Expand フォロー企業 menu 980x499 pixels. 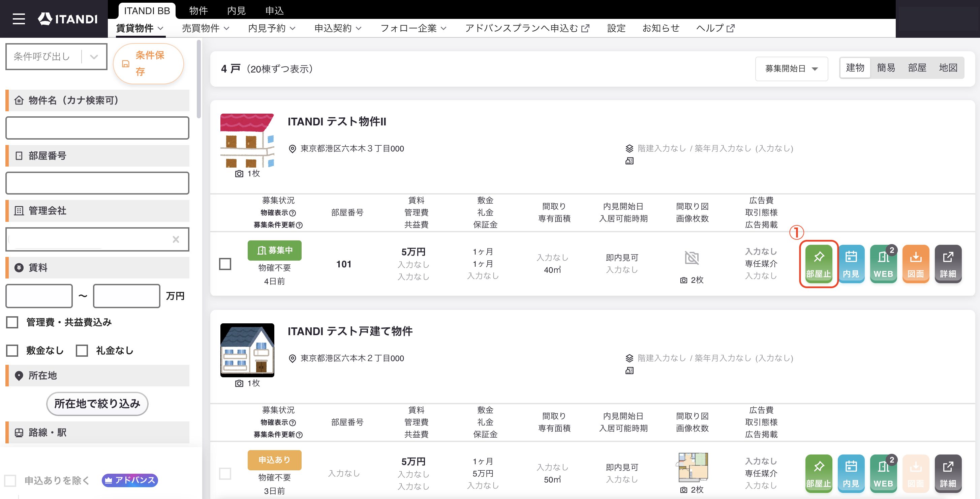tap(414, 28)
